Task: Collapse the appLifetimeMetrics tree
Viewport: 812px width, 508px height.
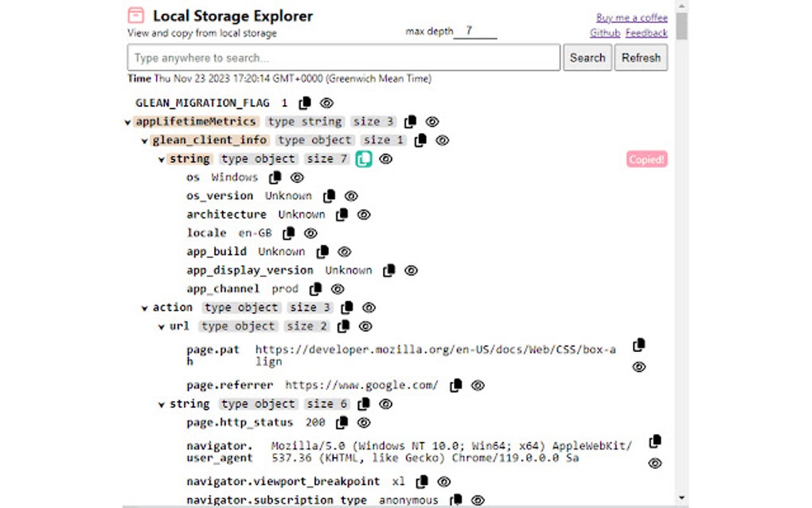Action: click(x=128, y=122)
